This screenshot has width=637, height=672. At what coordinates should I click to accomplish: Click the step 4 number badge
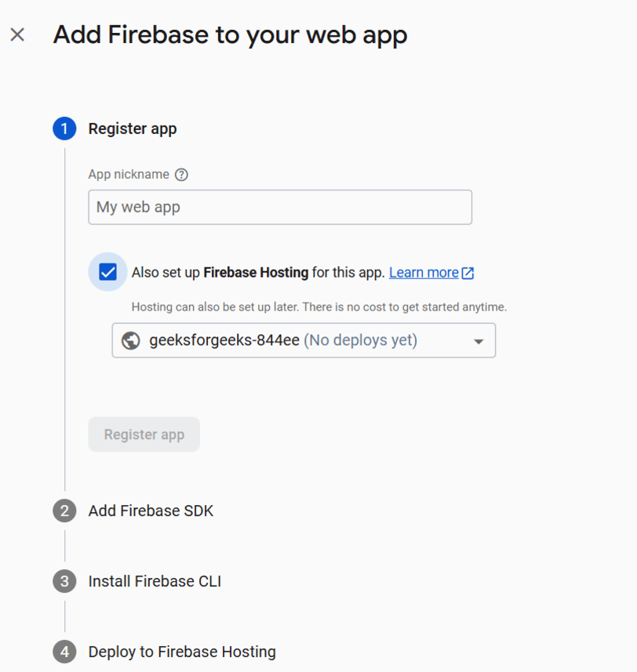(64, 652)
